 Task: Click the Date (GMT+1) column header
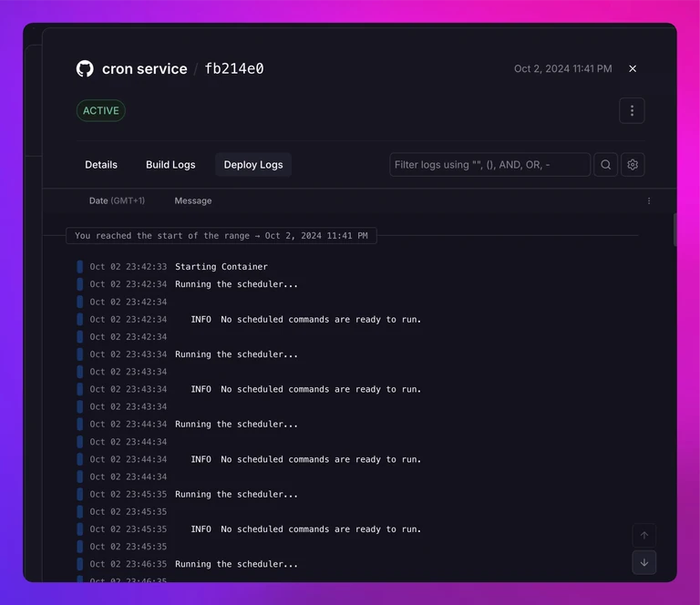(x=117, y=200)
